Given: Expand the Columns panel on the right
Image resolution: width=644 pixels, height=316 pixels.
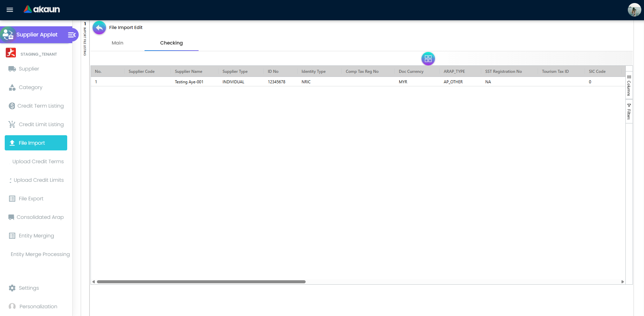Looking at the screenshot, I should (628, 85).
